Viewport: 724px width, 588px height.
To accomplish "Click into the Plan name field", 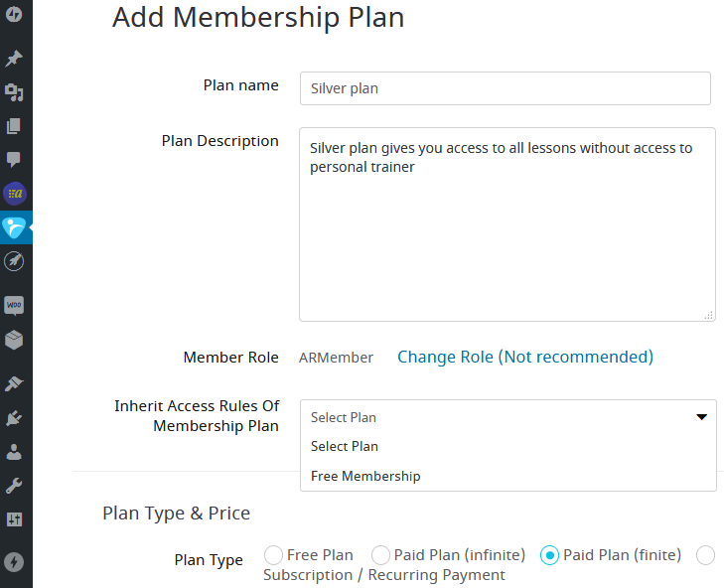I will pos(506,88).
